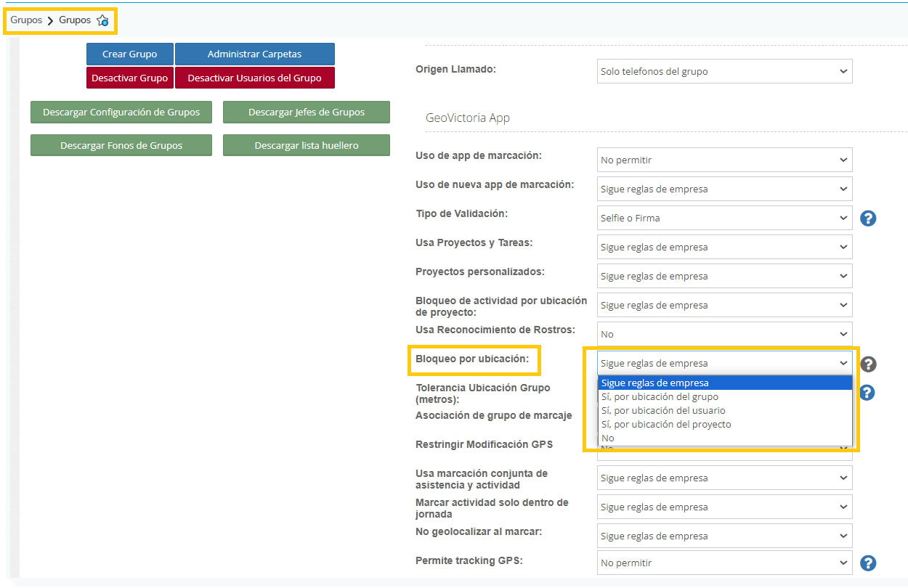The image size is (908, 588).
Task: Click help icon beside Bloqueo por ubicación dropdown
Action: click(867, 364)
